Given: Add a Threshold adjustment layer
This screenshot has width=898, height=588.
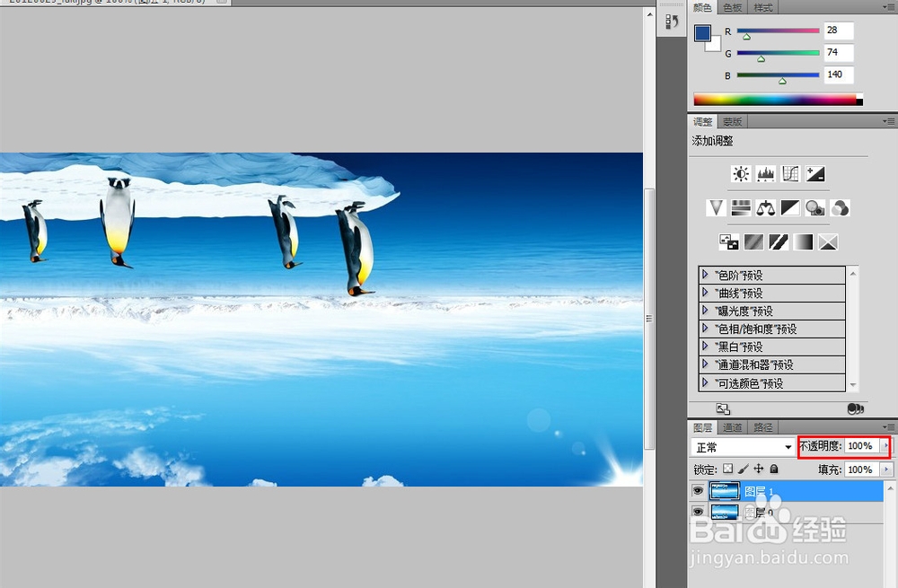Looking at the screenshot, I should 779,242.
